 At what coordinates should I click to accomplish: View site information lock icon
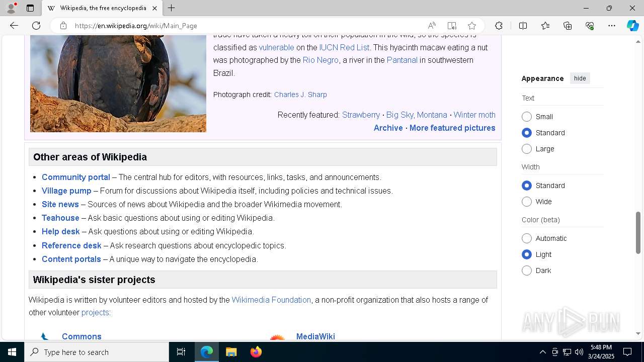pyautogui.click(x=63, y=26)
